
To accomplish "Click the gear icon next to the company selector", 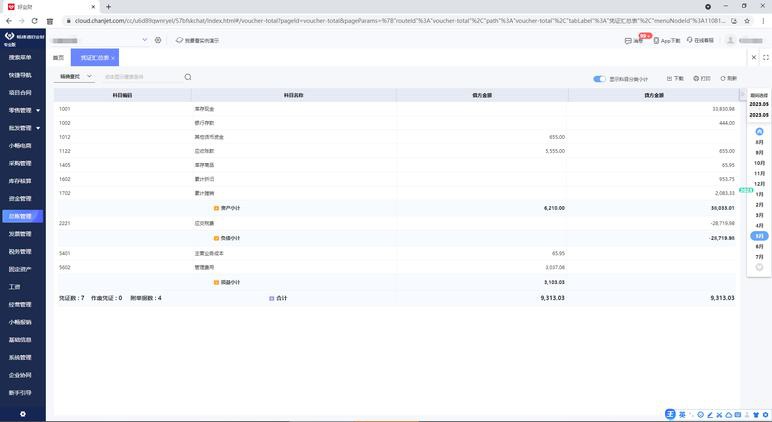I will (158, 40).
